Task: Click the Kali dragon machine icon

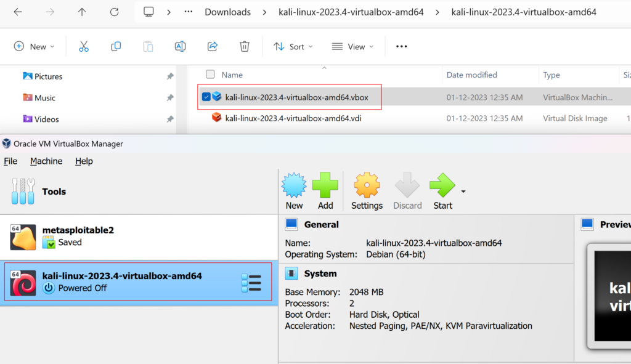Action: [x=23, y=283]
